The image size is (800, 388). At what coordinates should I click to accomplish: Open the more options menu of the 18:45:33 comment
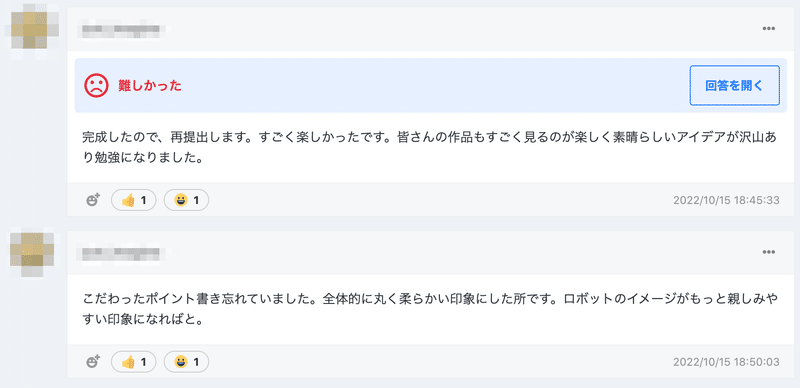768,29
